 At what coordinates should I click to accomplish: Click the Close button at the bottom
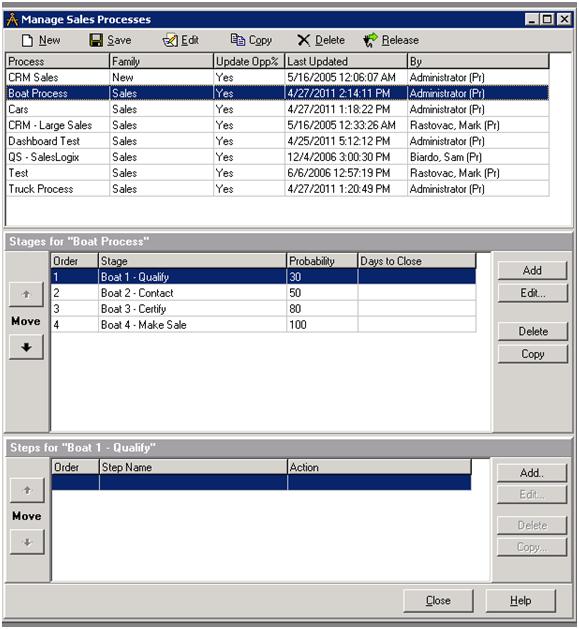click(x=438, y=601)
